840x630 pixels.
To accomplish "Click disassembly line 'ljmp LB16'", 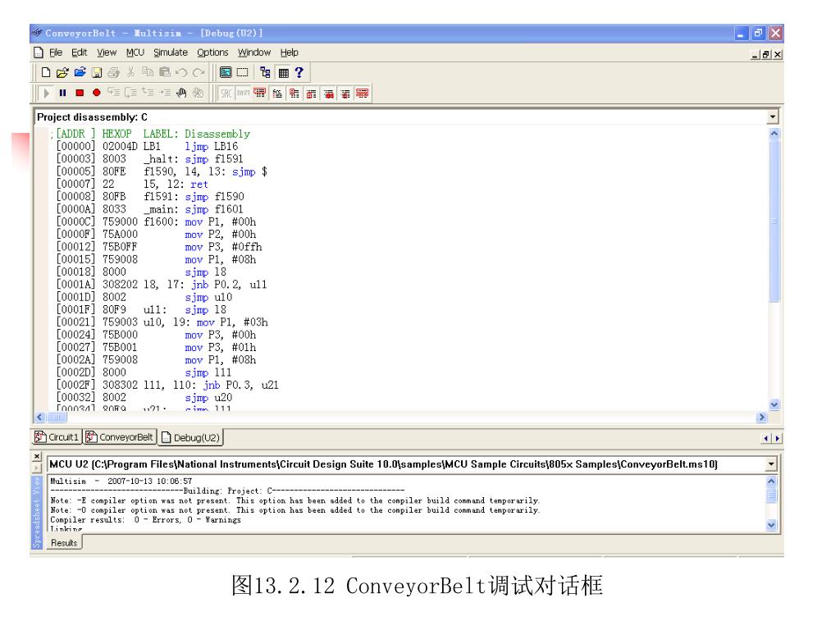I will pos(212,146).
